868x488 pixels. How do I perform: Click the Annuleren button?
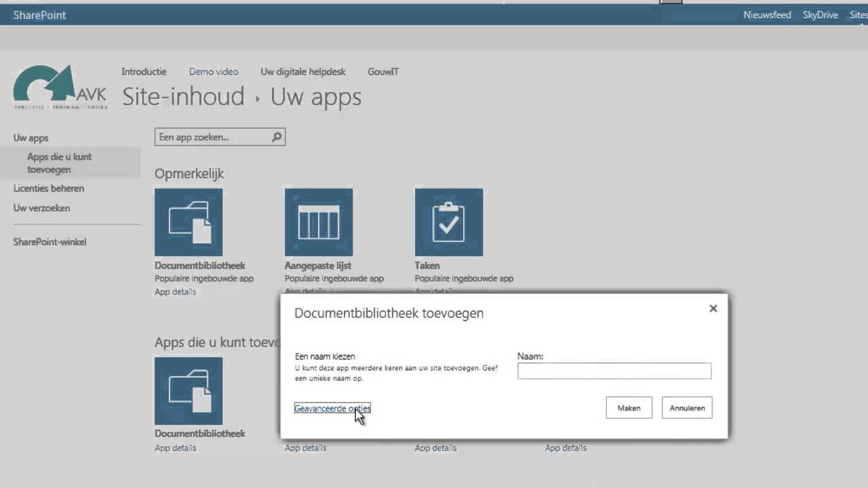click(x=687, y=408)
